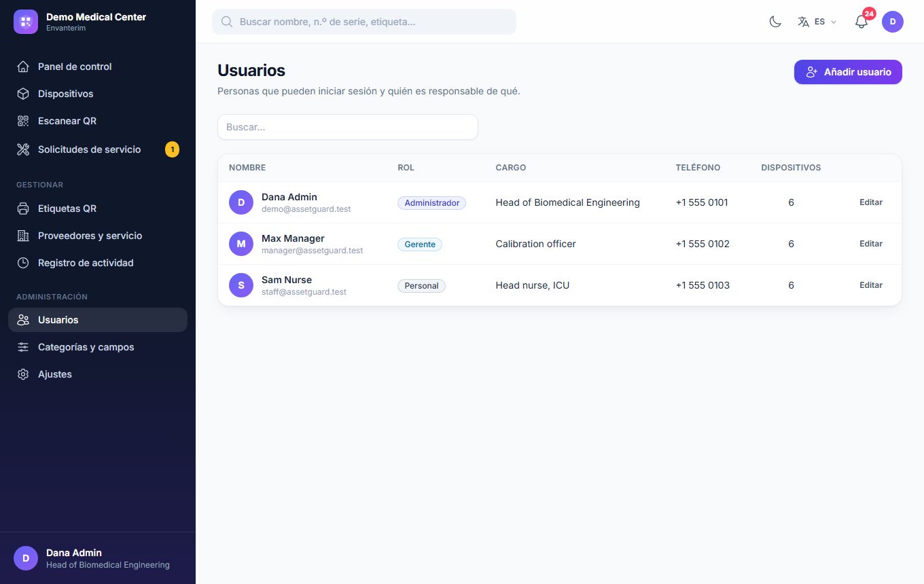Click the global search bar at top
The image size is (924, 584).
pos(364,22)
